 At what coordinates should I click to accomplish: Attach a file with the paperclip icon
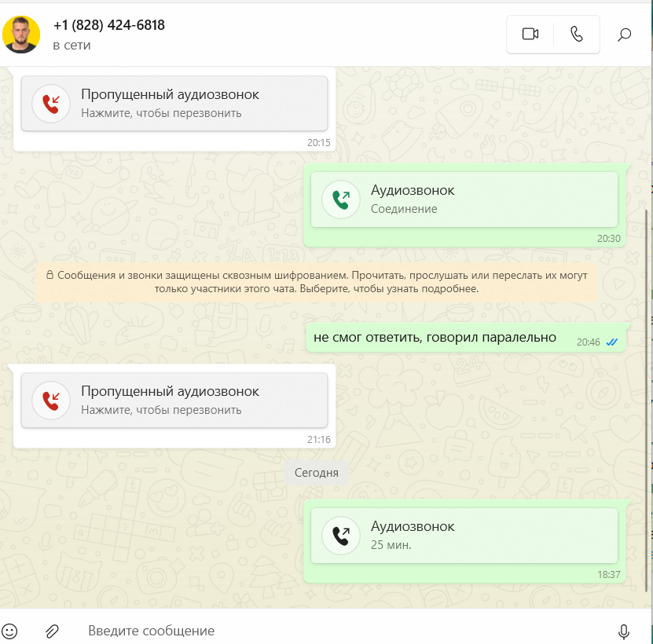[52, 631]
